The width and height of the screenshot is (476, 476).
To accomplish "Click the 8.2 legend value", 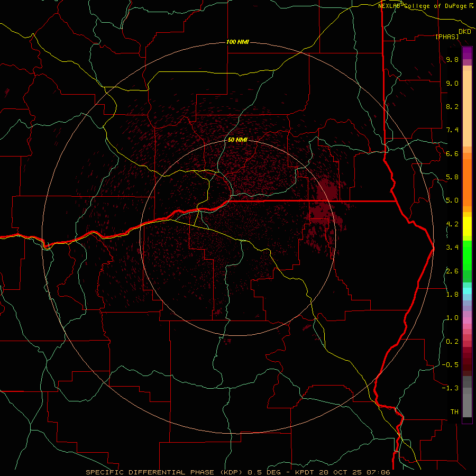I will (452, 106).
